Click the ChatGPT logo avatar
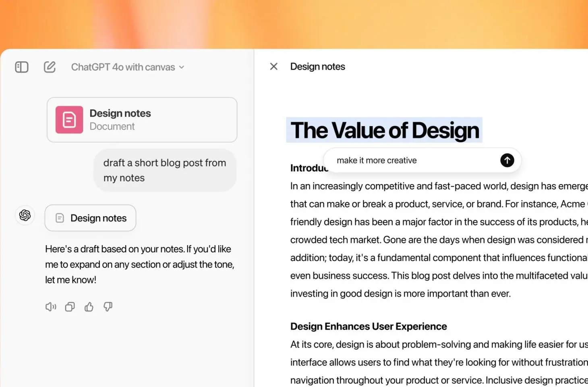Viewport: 588px width, 387px height. tap(25, 215)
